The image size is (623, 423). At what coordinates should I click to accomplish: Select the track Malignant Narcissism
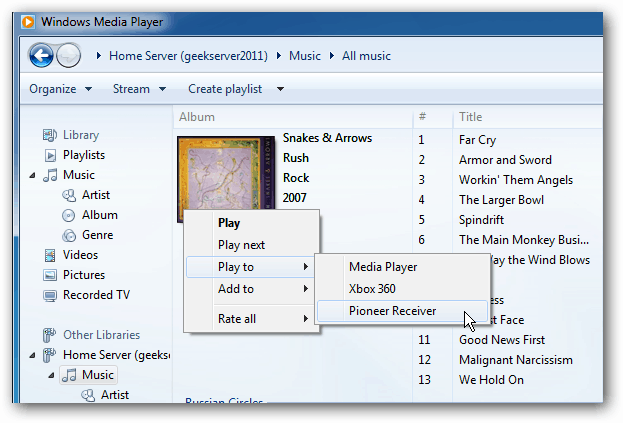pyautogui.click(x=516, y=360)
